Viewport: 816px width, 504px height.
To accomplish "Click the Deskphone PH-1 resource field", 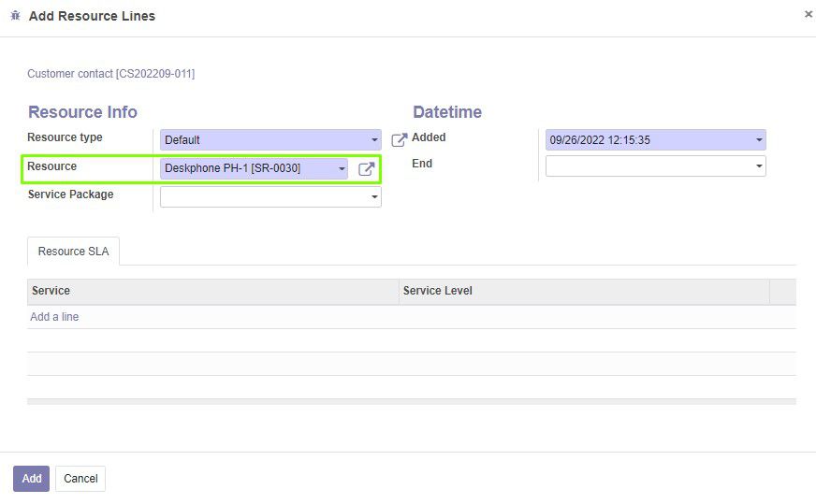I will click(254, 168).
